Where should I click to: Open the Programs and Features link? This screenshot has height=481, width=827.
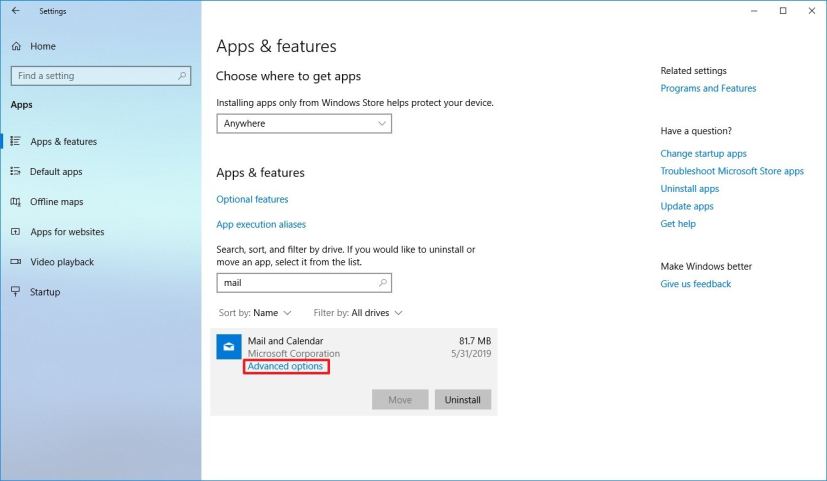[708, 88]
